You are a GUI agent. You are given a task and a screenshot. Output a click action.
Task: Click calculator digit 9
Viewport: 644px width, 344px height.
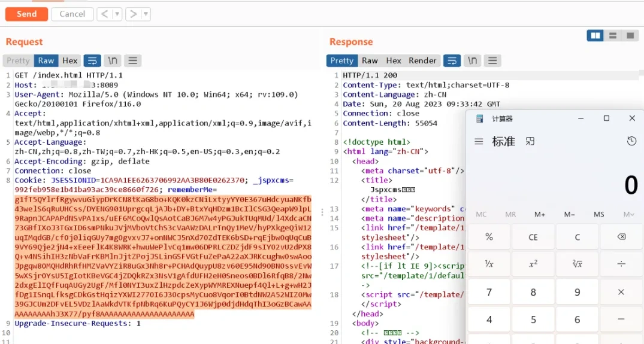pos(578,292)
